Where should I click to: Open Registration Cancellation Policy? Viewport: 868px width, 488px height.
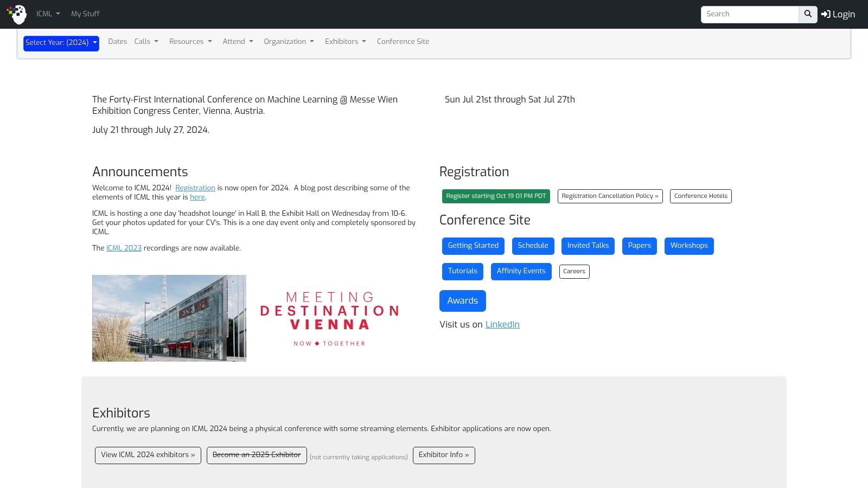pyautogui.click(x=610, y=196)
